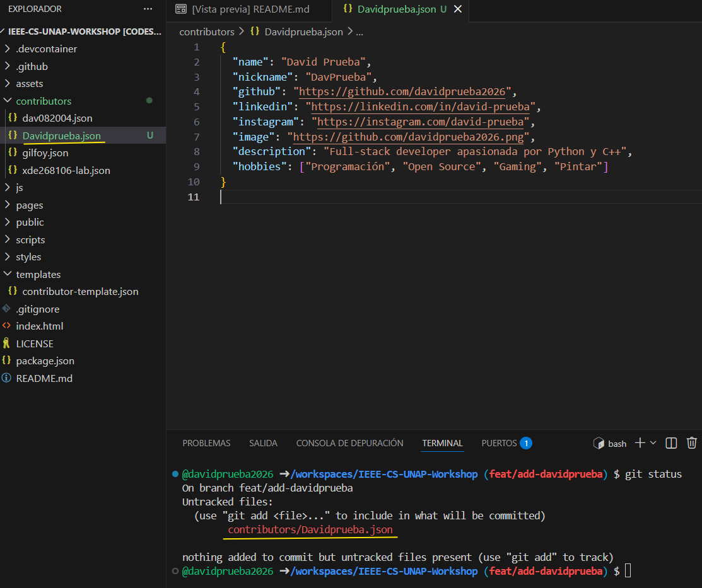Kill terminal with trash icon
This screenshot has height=588, width=702.
(692, 443)
